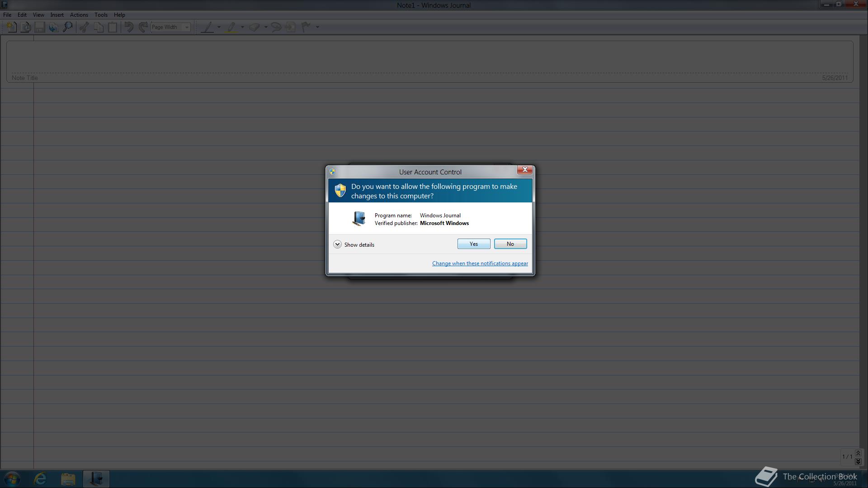Click the Windows Start orb
This screenshot has width=868, height=488.
point(12,479)
